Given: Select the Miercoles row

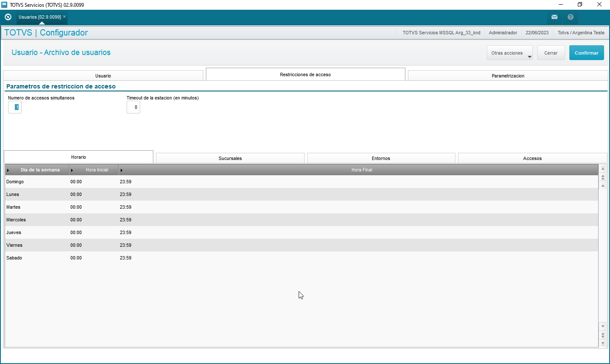Looking at the screenshot, I should tap(301, 220).
